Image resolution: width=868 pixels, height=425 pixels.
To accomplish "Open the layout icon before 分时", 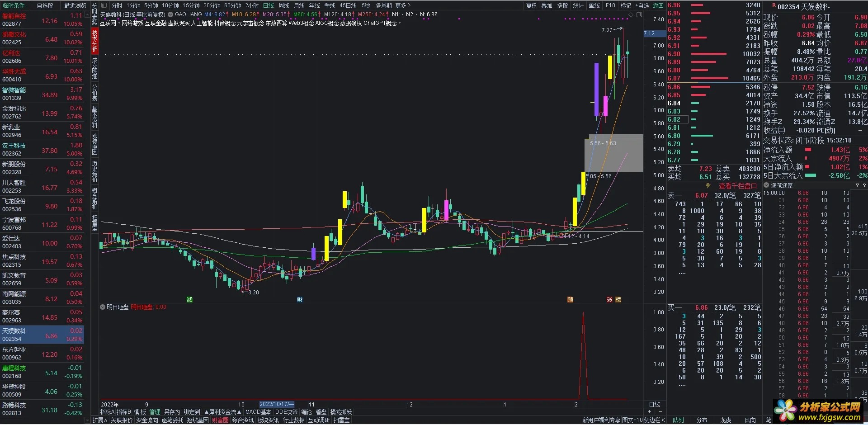I will click(x=104, y=5).
